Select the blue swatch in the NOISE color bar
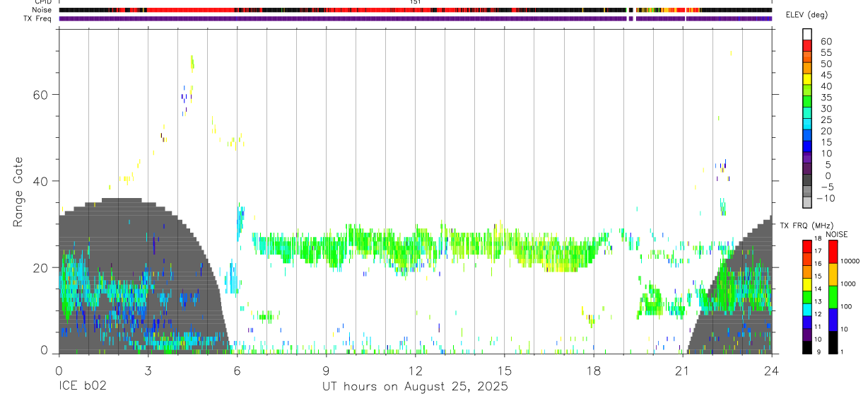The height and width of the screenshot is (401, 868). [x=833, y=320]
